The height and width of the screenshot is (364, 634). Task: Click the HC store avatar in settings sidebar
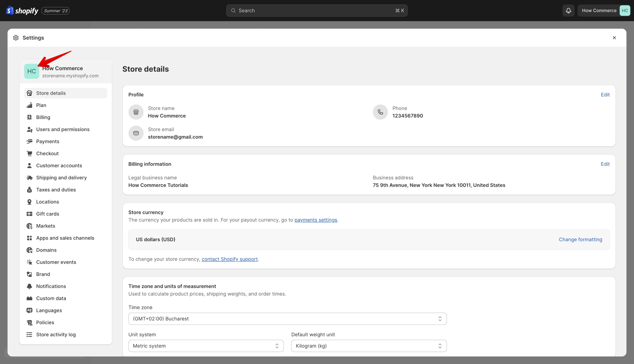(32, 71)
